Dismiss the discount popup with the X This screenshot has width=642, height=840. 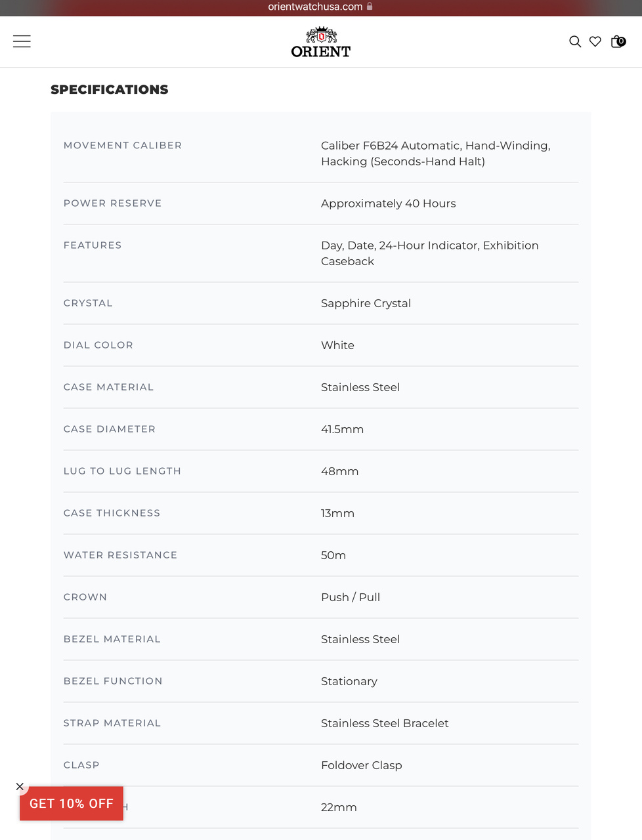(x=20, y=786)
